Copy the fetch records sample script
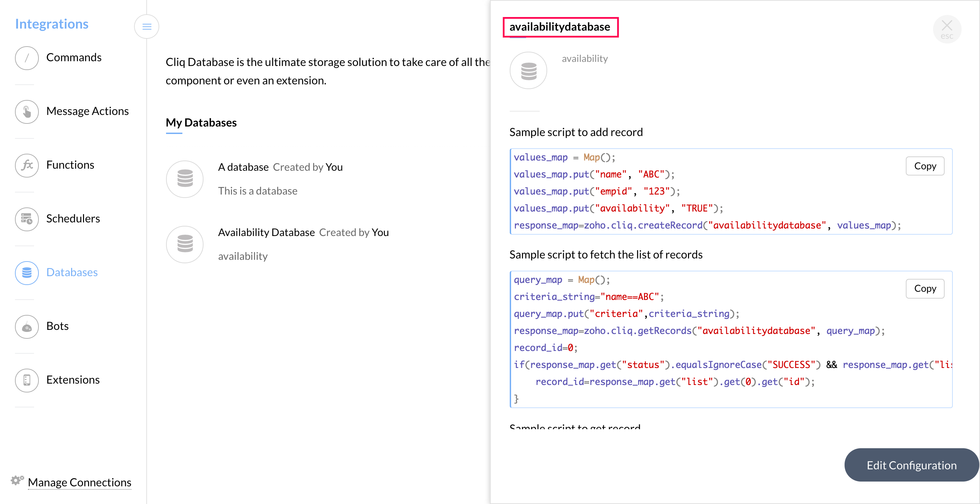Viewport: 980px width, 504px height. click(925, 288)
